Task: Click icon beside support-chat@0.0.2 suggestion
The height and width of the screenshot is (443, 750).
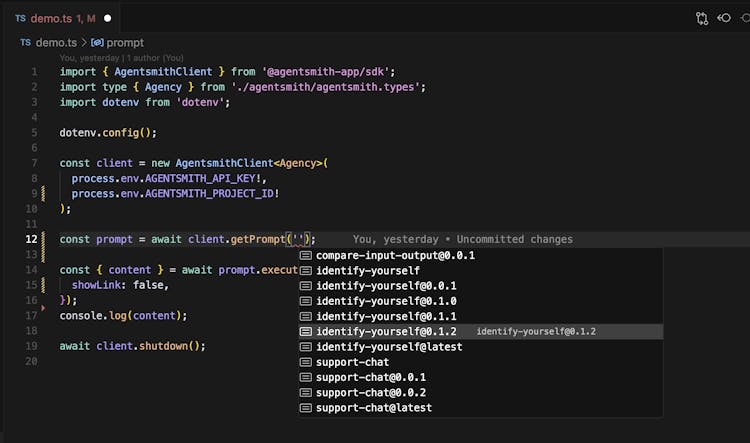Action: pos(306,393)
